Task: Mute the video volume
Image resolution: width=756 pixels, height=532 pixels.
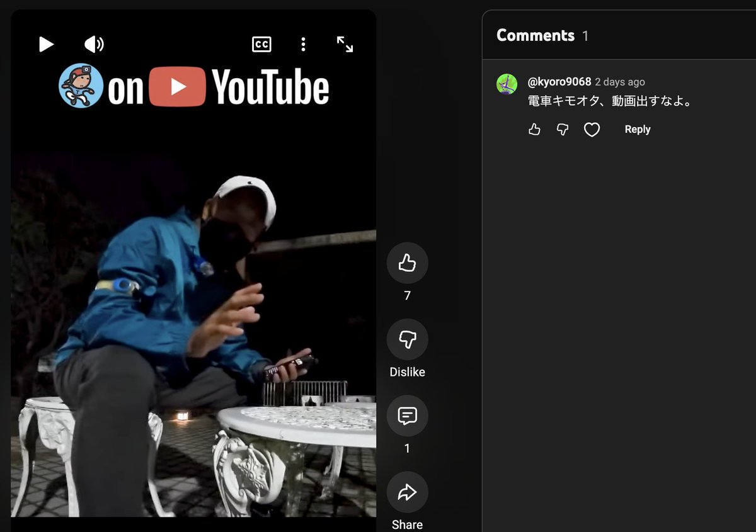Action: [x=94, y=44]
